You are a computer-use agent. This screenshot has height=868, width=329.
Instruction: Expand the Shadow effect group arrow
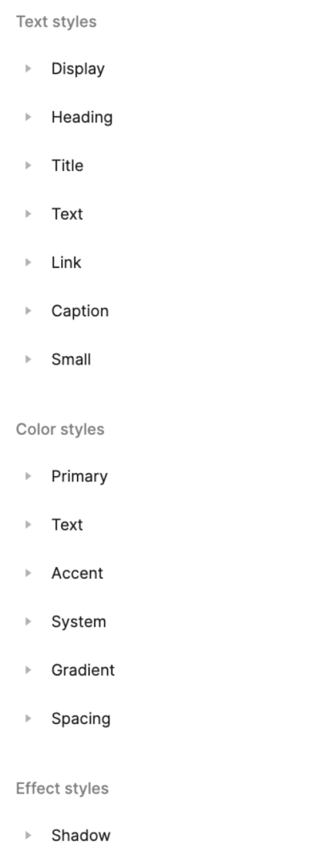28,835
